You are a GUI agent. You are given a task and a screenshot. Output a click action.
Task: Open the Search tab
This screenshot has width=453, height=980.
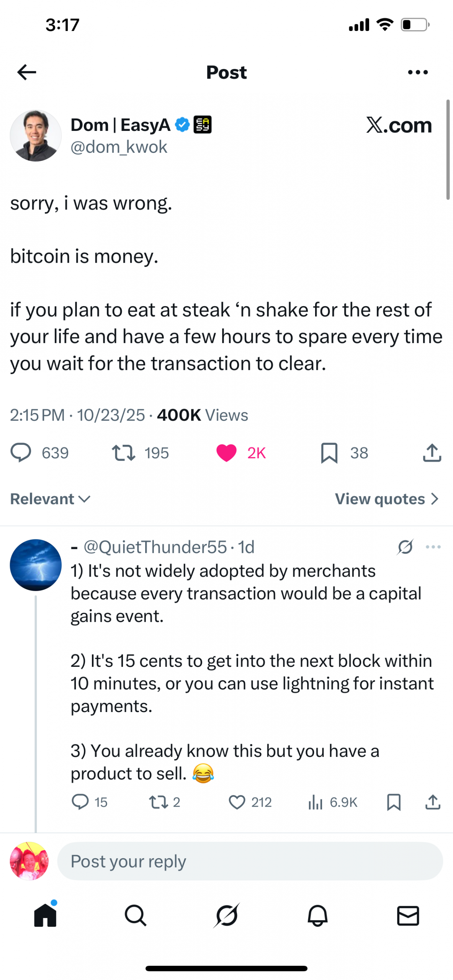tap(136, 916)
